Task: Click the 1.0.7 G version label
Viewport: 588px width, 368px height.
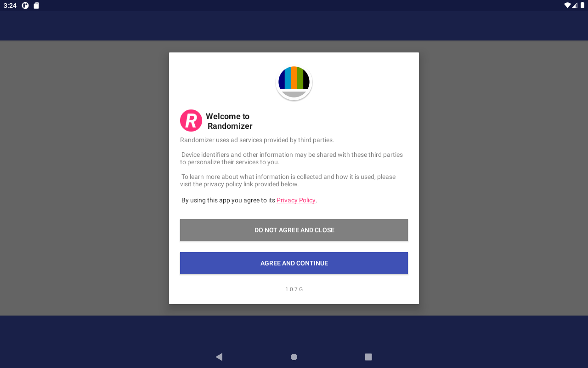Action: [294, 289]
